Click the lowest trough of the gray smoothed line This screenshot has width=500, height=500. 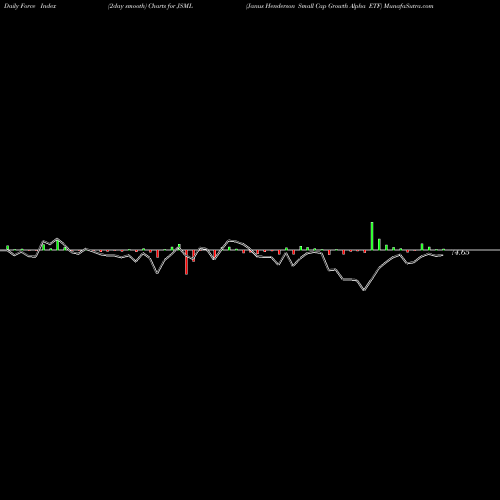click(364, 290)
